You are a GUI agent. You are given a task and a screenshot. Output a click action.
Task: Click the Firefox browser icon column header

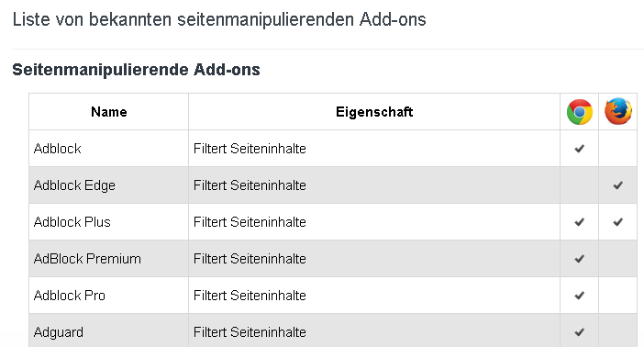618,111
